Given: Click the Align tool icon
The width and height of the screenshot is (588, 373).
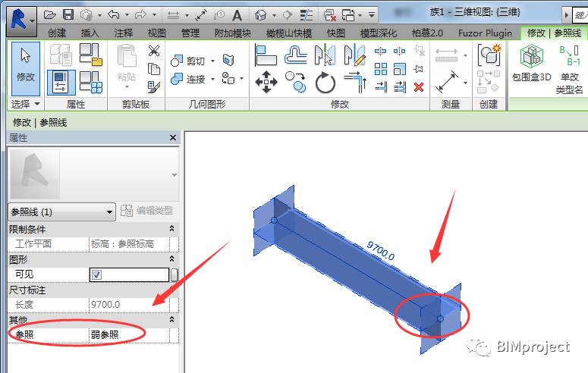Looking at the screenshot, I should coord(266,55).
